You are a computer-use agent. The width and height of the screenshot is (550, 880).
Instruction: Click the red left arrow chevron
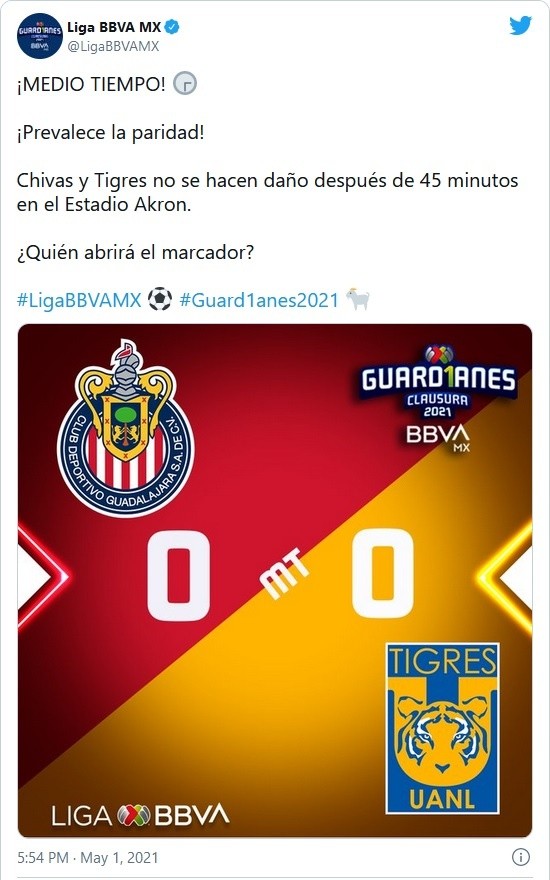[x=42, y=576]
